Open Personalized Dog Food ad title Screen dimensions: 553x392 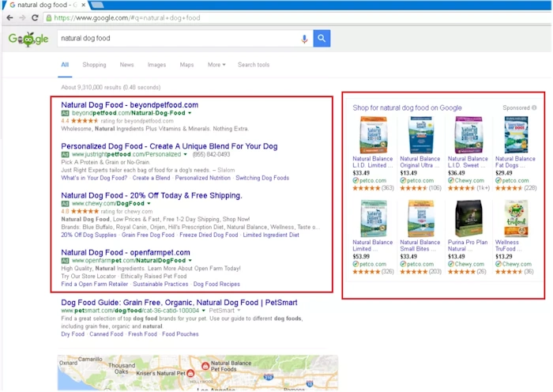click(169, 146)
